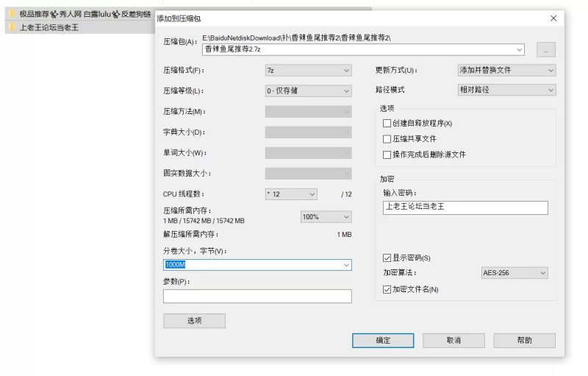Enable 操作完成后删除源文件 checkbox

click(387, 155)
